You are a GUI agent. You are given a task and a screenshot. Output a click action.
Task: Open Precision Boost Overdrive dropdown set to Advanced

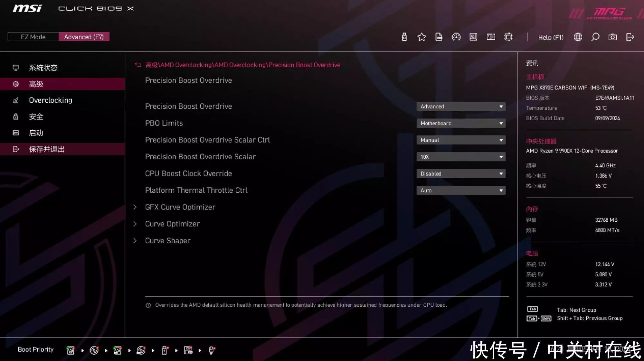coord(461,106)
